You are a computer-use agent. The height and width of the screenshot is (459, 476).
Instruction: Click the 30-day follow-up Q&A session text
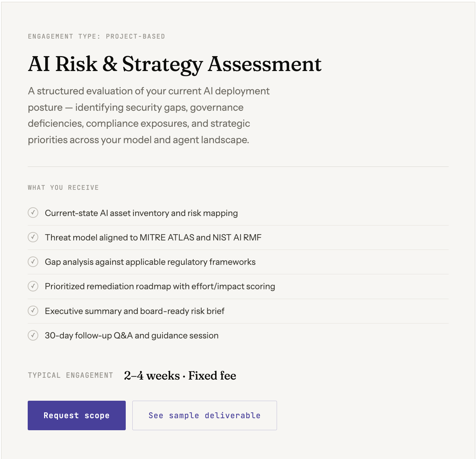132,336
